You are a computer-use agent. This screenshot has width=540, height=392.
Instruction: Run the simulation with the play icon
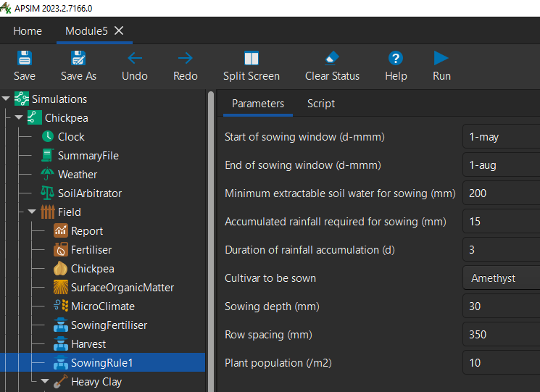point(441,58)
